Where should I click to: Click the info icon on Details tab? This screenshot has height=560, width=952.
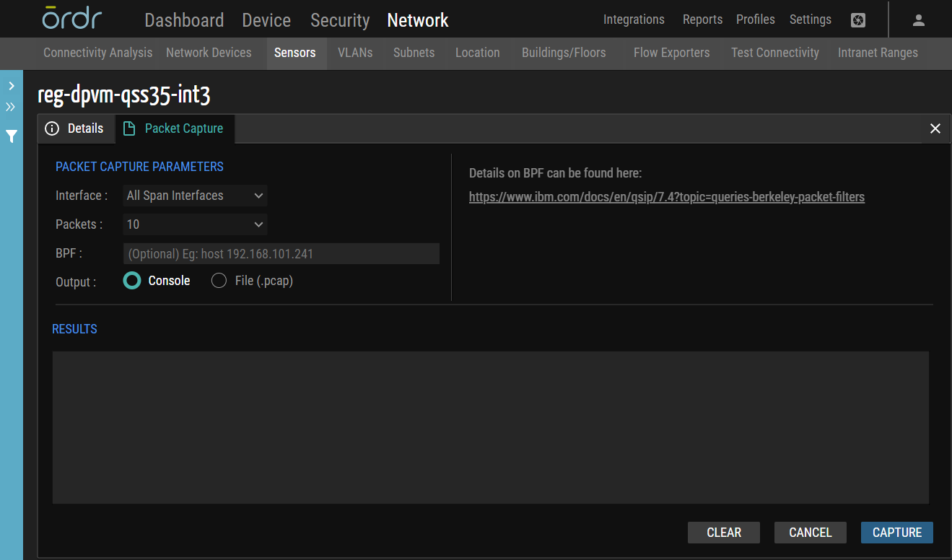pos(52,128)
